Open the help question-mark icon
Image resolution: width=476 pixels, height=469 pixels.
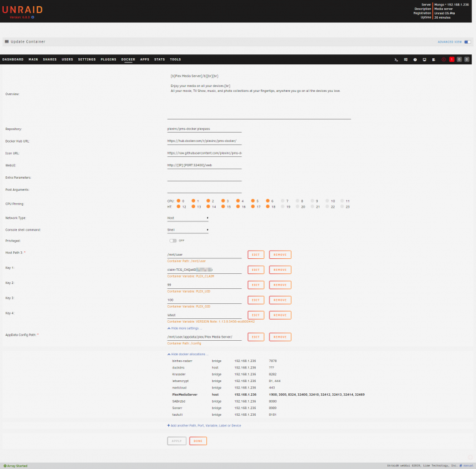pos(415,59)
